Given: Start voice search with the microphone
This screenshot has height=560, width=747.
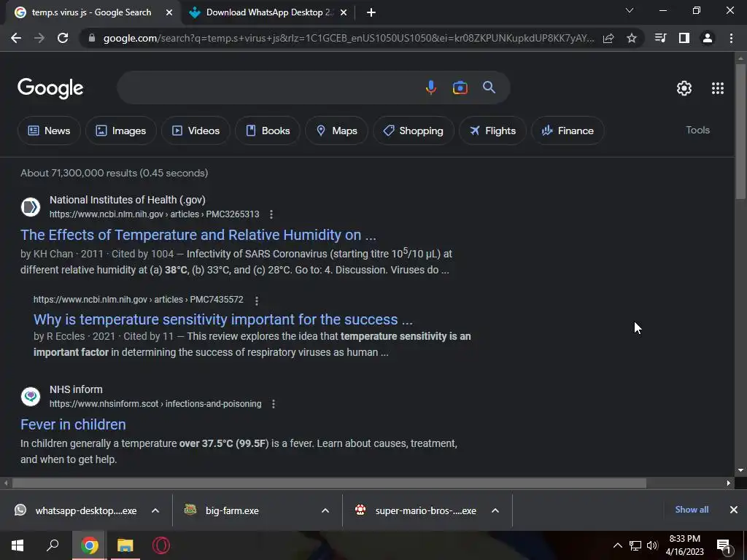Looking at the screenshot, I should (430, 87).
